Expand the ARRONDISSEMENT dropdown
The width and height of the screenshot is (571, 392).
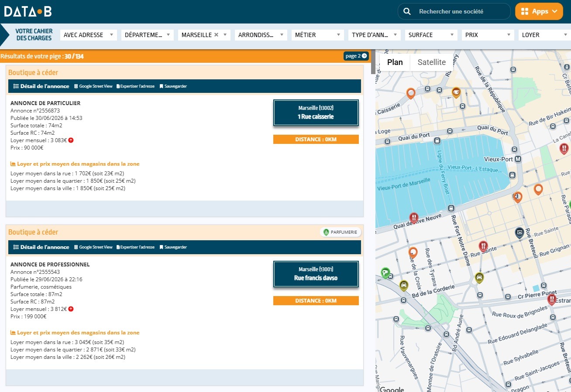coord(261,35)
